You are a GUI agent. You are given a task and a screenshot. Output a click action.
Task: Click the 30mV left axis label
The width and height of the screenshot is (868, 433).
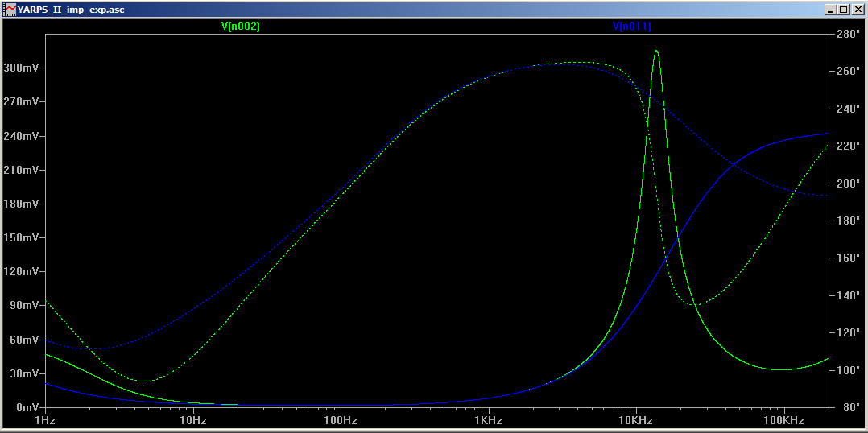pos(23,373)
